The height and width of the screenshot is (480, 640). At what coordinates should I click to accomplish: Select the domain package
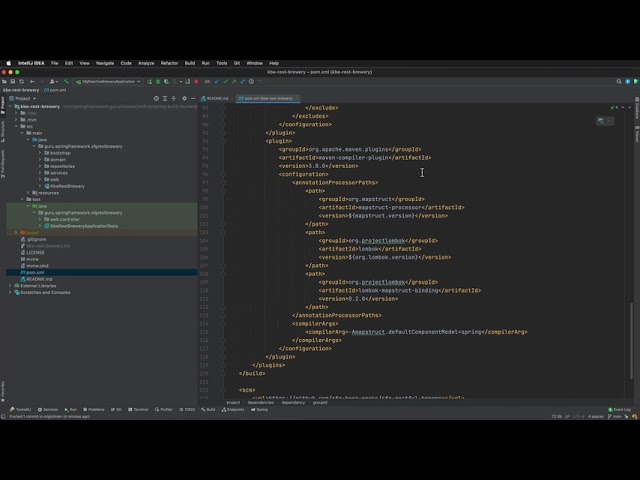(58, 160)
